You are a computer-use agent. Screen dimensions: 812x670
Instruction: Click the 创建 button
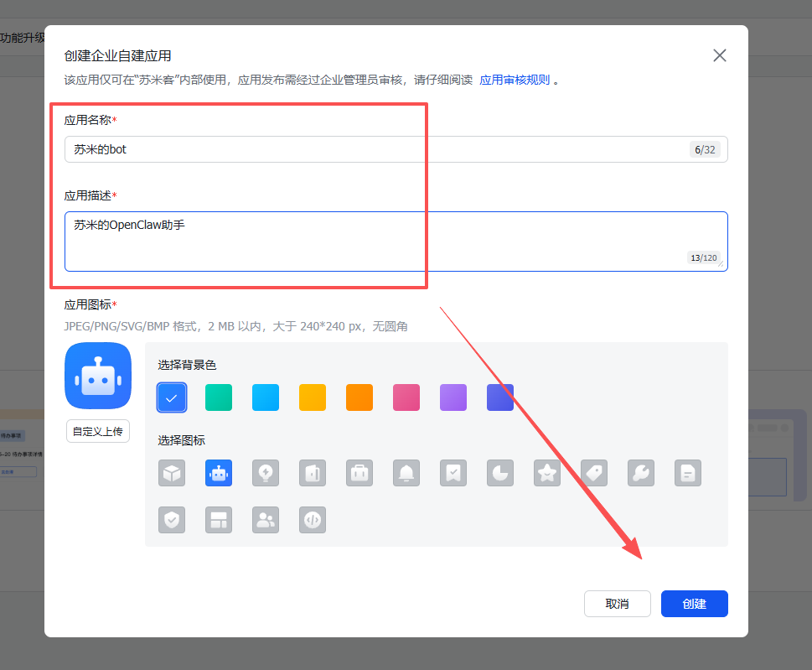(694, 604)
